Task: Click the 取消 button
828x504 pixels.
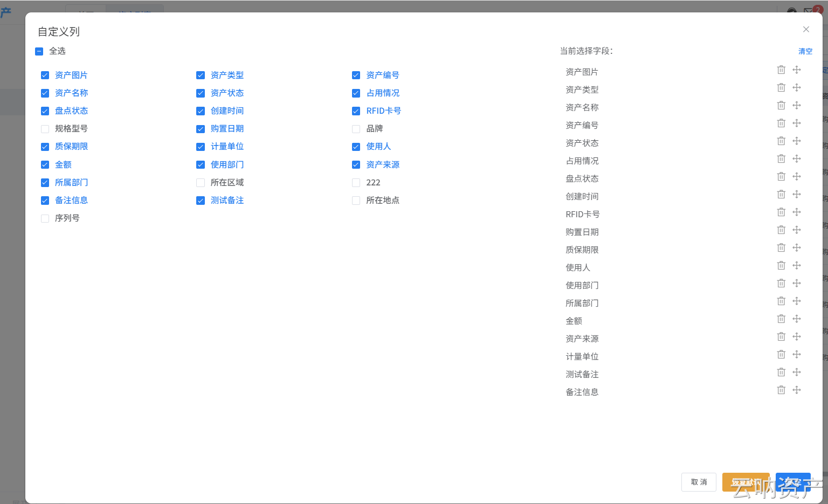Action: (699, 482)
